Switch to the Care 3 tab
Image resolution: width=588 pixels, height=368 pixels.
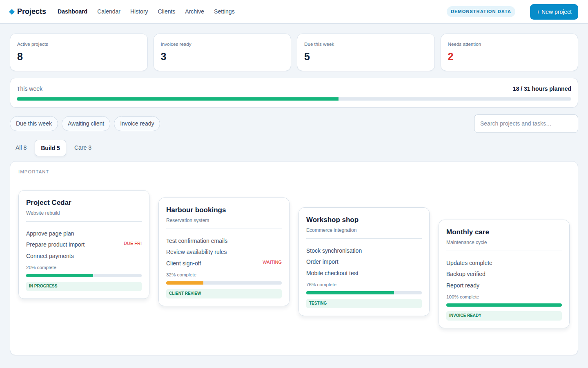(83, 148)
